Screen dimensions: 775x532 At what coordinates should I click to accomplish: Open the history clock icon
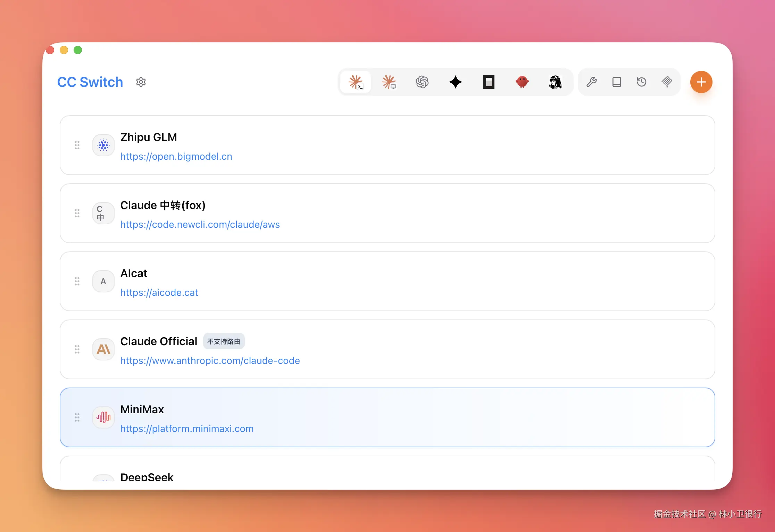[x=642, y=82]
